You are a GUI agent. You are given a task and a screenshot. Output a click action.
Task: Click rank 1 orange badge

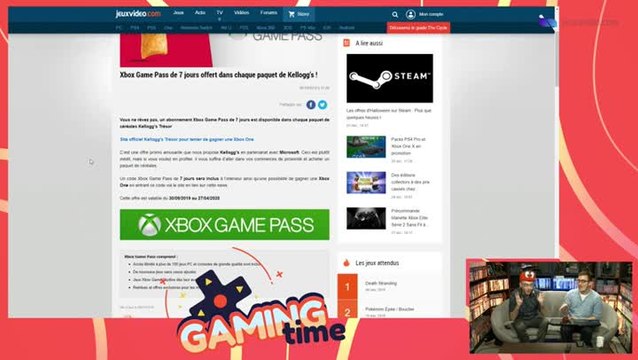347,287
